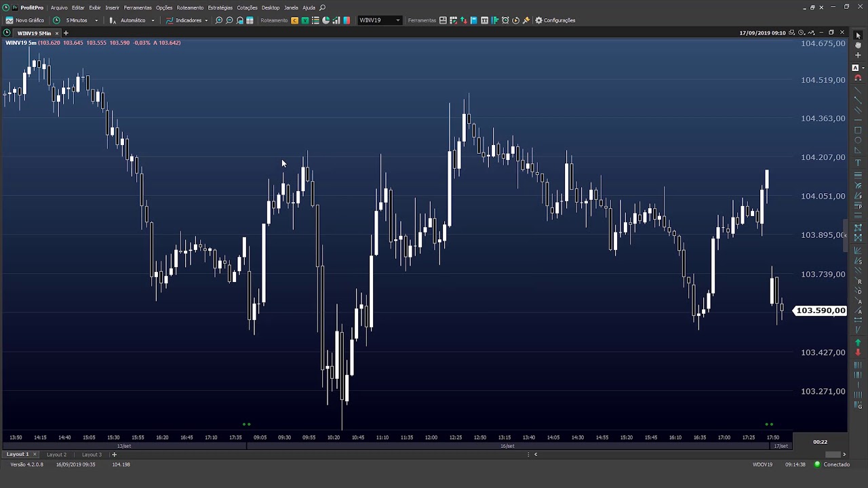868x488 pixels.
Task: Click the WDOV19 status bar symbol
Action: click(762, 464)
